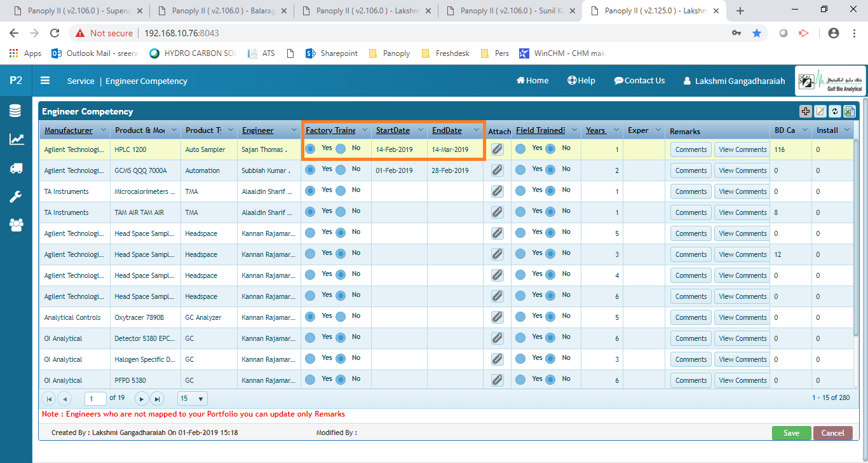This screenshot has width=868, height=463.
Task: Click the edit notepad icon in grid header
Action: click(x=820, y=111)
